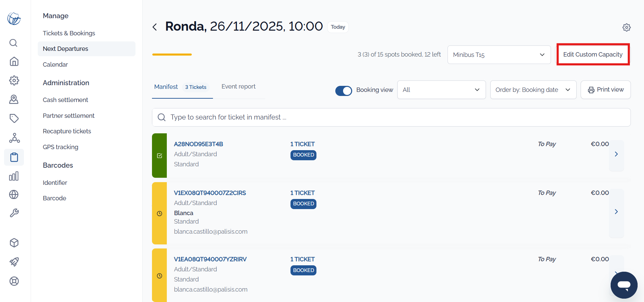Click the BOOKED badge of A28NOD95E3T4B
The height and width of the screenshot is (302, 644).
click(x=303, y=155)
